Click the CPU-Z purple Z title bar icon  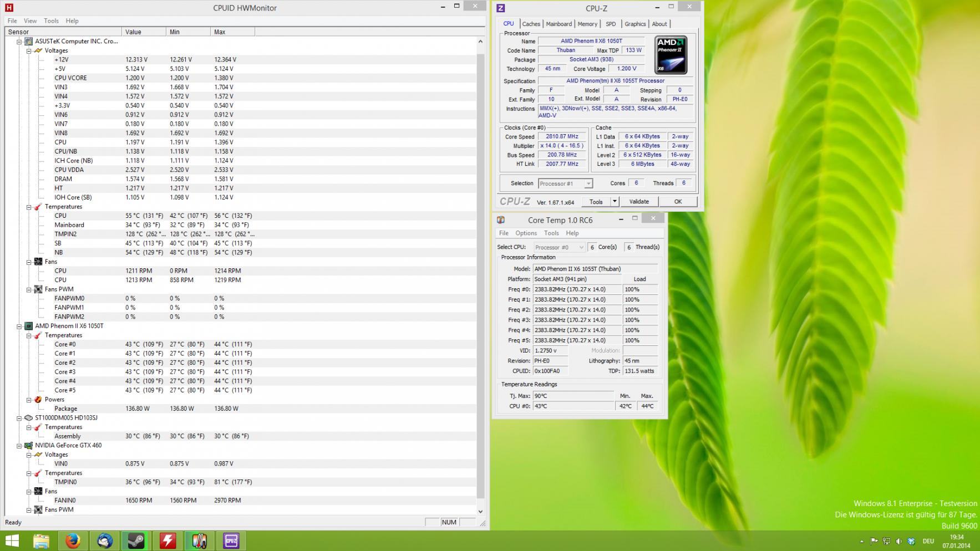tap(501, 8)
